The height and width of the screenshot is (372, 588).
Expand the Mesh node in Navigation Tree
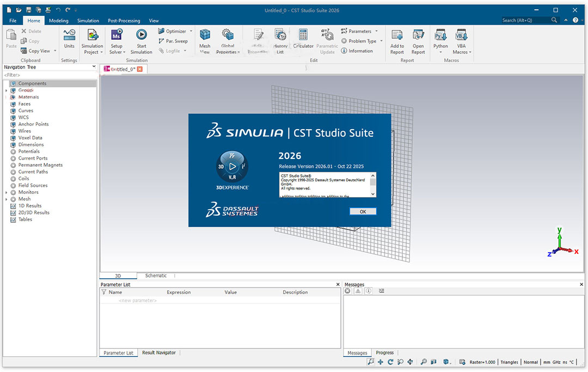(x=7, y=199)
